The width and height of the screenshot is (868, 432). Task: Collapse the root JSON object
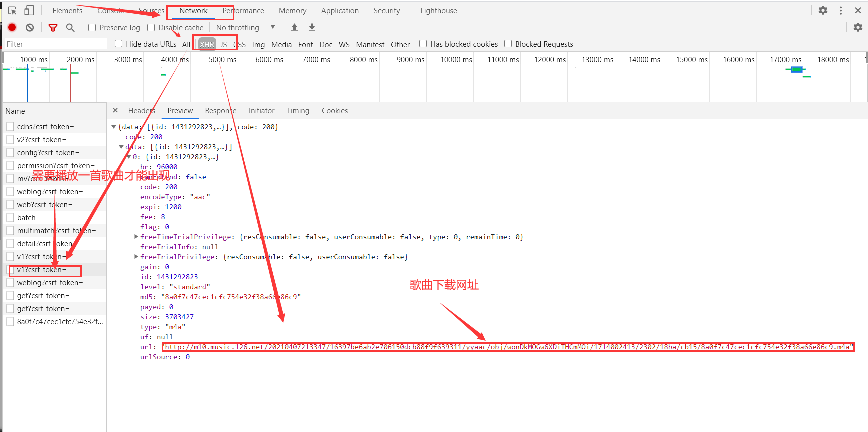[114, 127]
